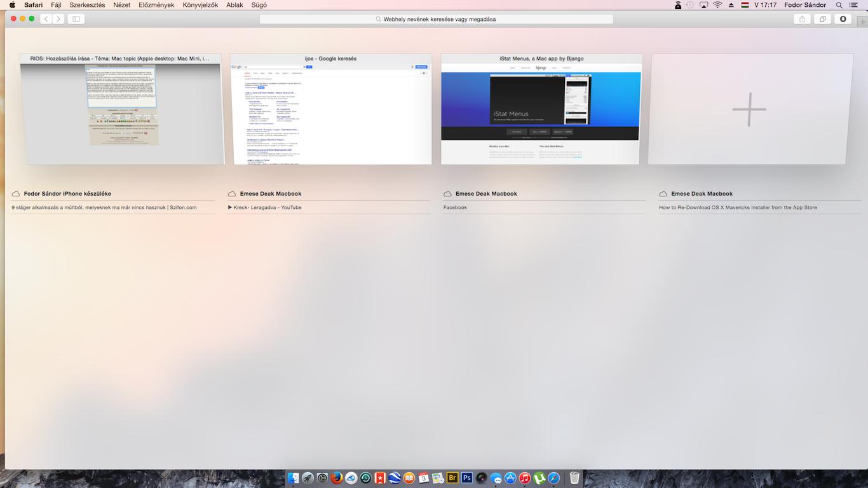The image size is (868, 488).
Task: Open the Downloads button in toolbar
Action: pos(843,19)
